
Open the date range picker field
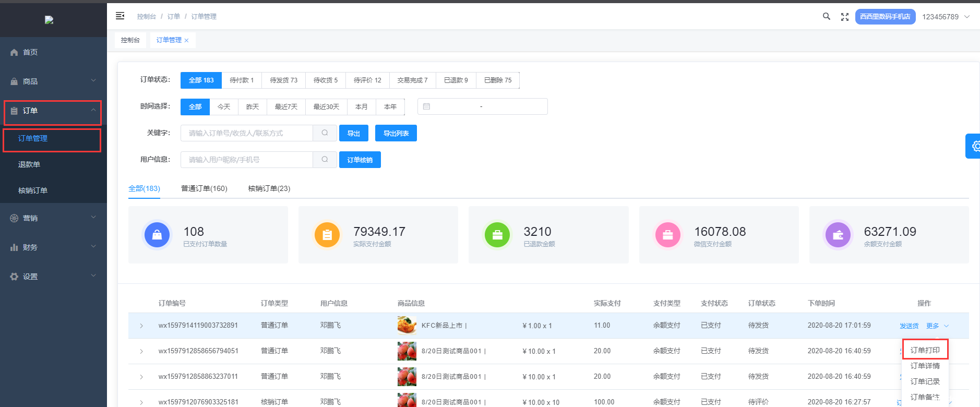click(x=482, y=106)
